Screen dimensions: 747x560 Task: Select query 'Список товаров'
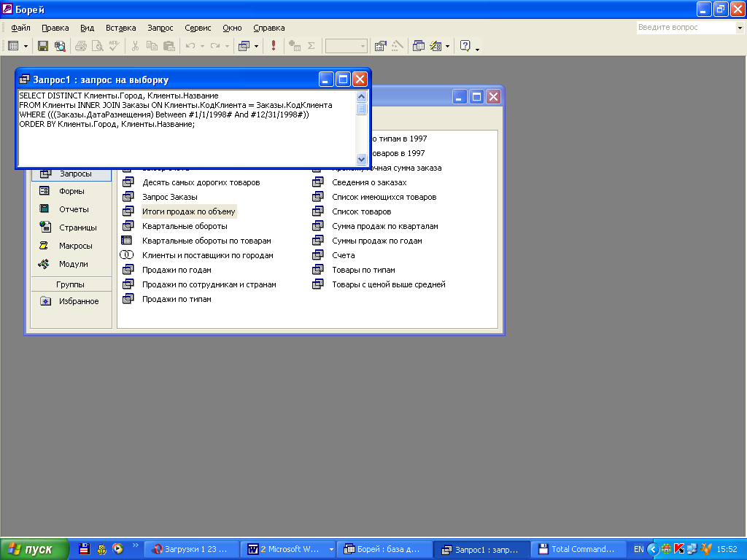tap(362, 211)
